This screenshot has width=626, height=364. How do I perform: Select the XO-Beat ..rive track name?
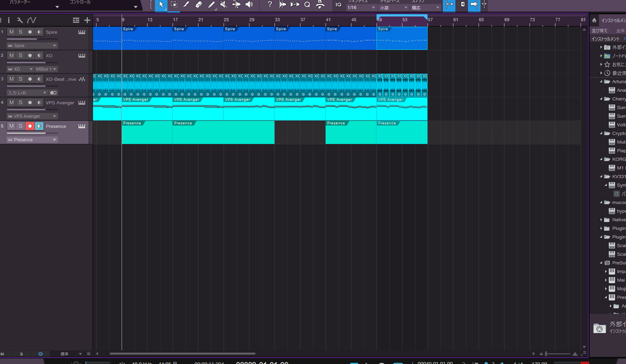[61, 79]
